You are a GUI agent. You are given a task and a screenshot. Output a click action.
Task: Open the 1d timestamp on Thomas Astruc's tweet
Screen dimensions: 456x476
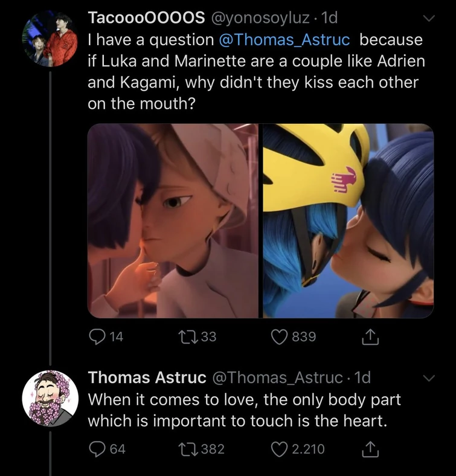(362, 378)
